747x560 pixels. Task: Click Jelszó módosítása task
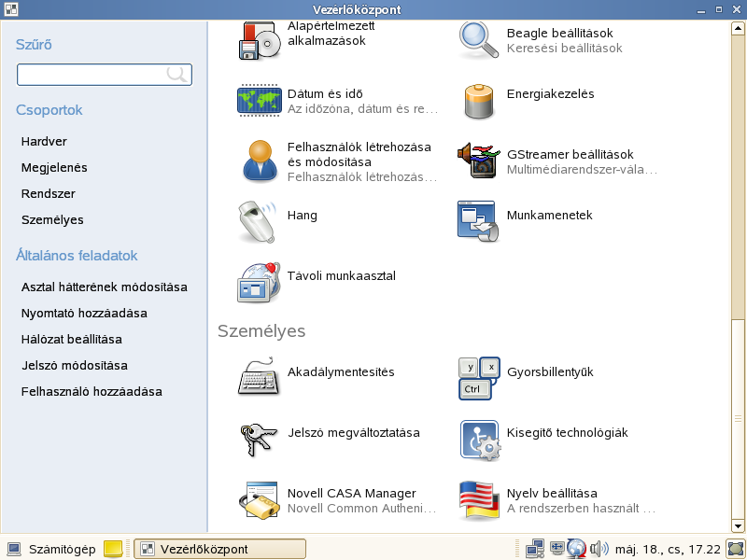pos(75,366)
